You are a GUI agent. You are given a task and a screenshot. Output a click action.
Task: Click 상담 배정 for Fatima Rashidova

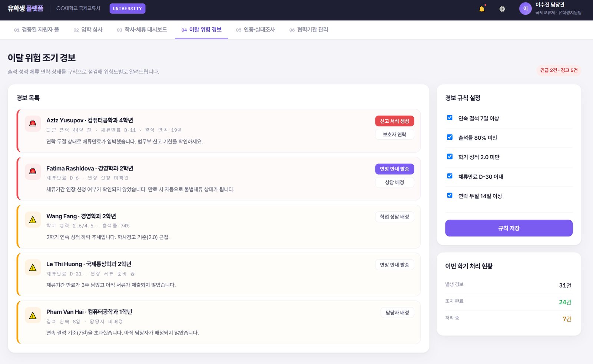[x=394, y=182]
